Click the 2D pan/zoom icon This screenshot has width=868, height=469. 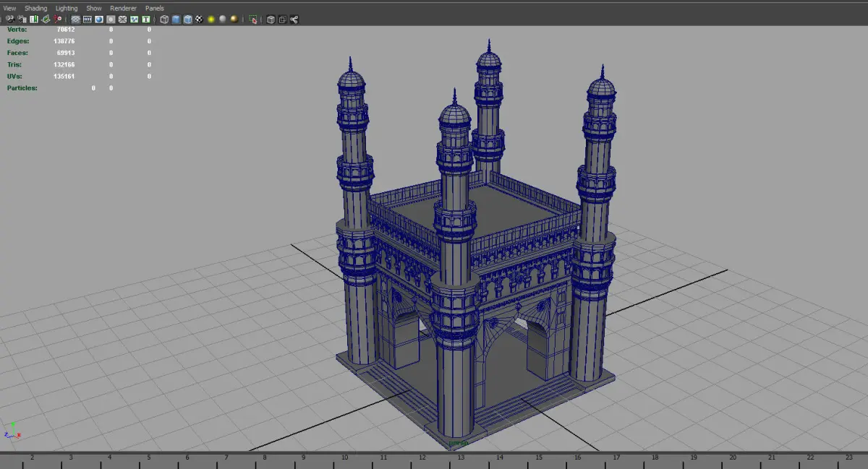[x=58, y=20]
